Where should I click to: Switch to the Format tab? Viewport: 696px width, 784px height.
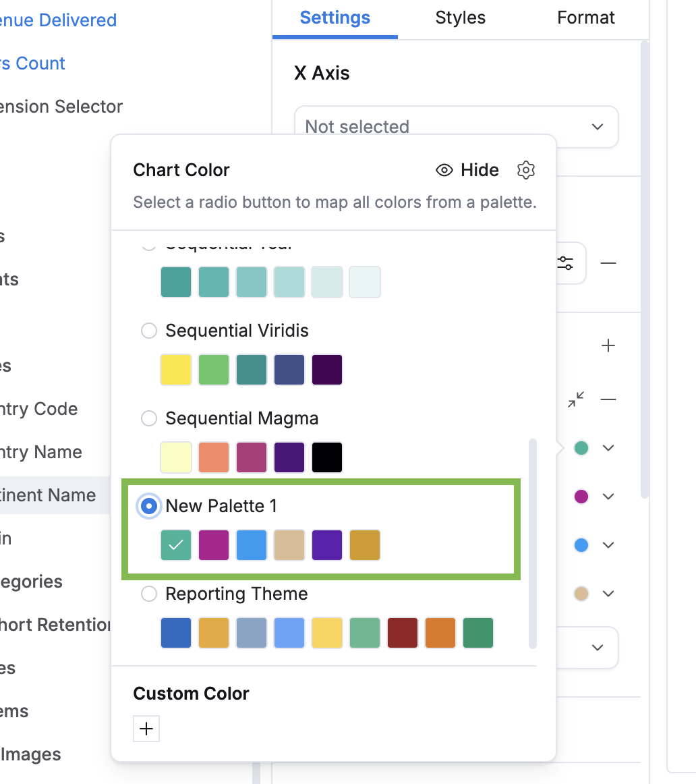[x=585, y=18]
